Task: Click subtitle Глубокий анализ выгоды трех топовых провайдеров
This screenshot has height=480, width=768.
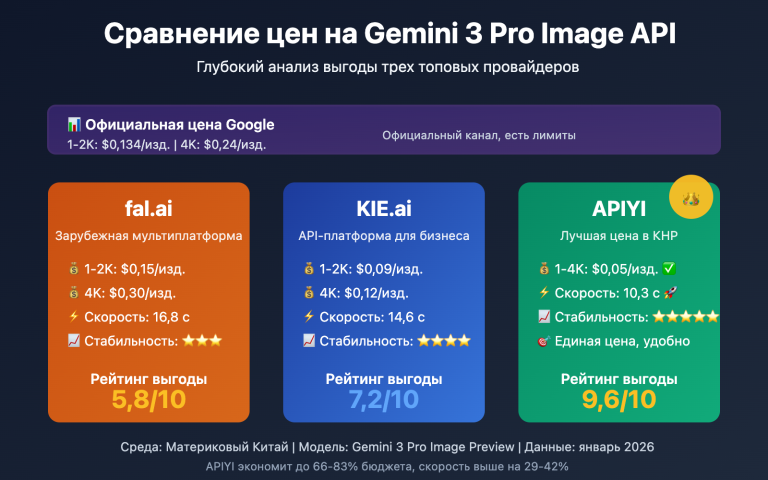Action: point(387,67)
